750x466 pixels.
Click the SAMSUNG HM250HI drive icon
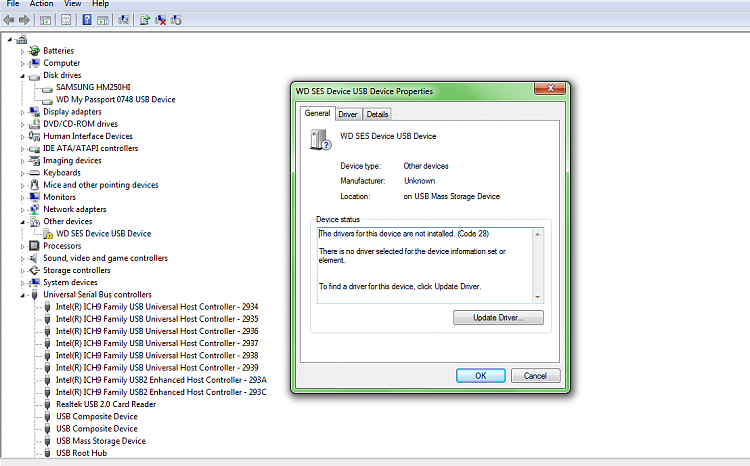point(47,89)
